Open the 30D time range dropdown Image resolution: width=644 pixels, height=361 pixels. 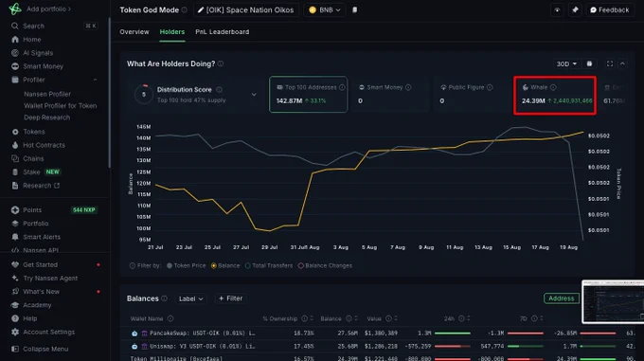(x=566, y=63)
